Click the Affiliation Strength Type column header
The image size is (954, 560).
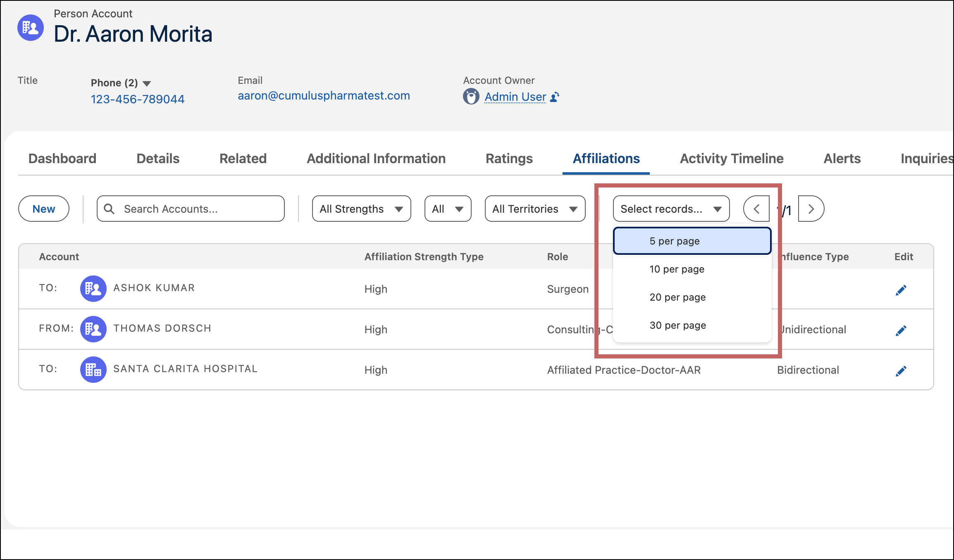(x=424, y=256)
